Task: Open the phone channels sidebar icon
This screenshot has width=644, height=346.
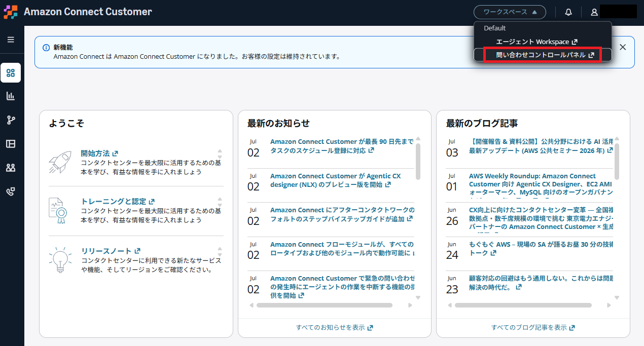Action: (11, 191)
